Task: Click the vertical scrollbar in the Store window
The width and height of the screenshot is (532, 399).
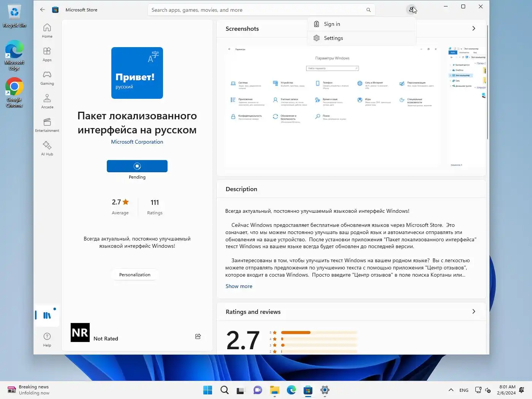Action: pyautogui.click(x=488, y=82)
